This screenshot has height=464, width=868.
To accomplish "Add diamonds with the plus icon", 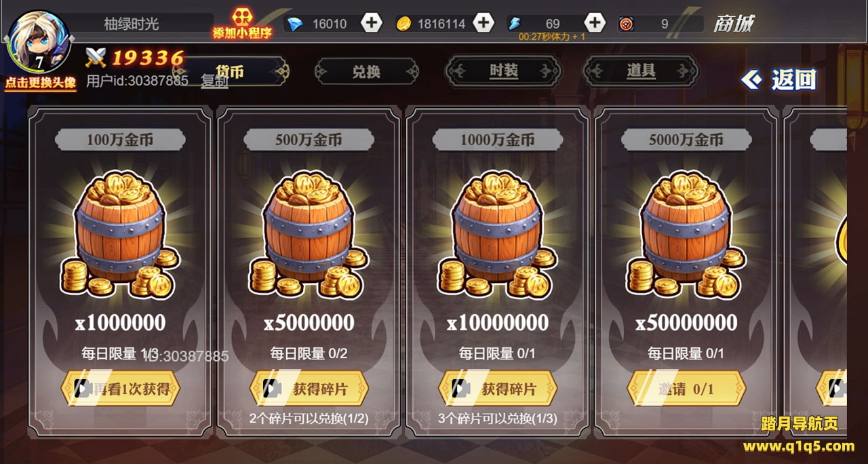I will coord(371,23).
